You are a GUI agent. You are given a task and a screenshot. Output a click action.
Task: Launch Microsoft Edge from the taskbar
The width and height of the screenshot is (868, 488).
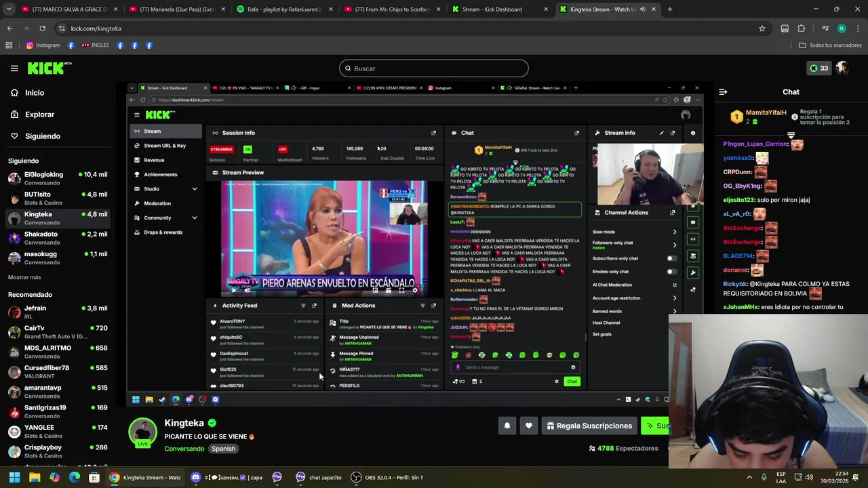(x=75, y=477)
